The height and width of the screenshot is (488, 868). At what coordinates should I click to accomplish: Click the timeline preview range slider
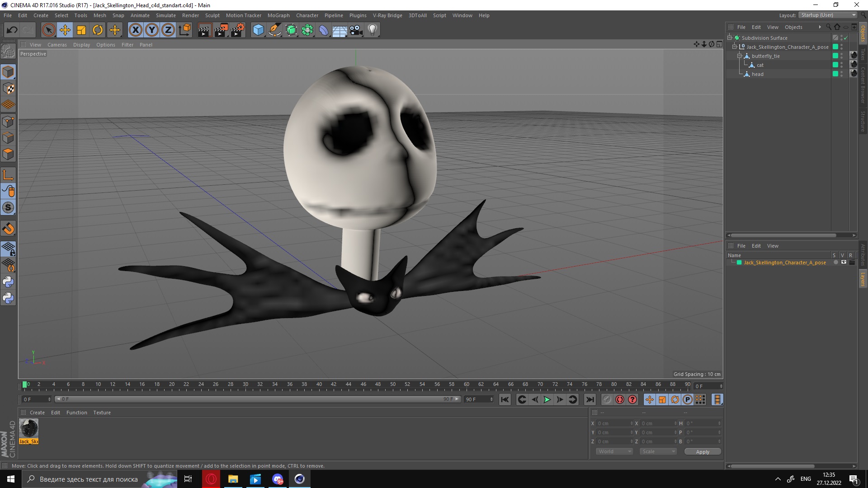tap(257, 399)
